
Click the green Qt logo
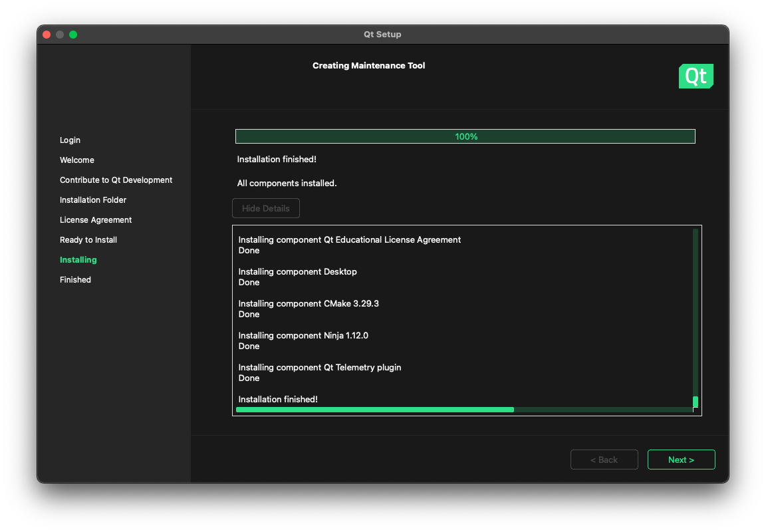click(x=696, y=76)
